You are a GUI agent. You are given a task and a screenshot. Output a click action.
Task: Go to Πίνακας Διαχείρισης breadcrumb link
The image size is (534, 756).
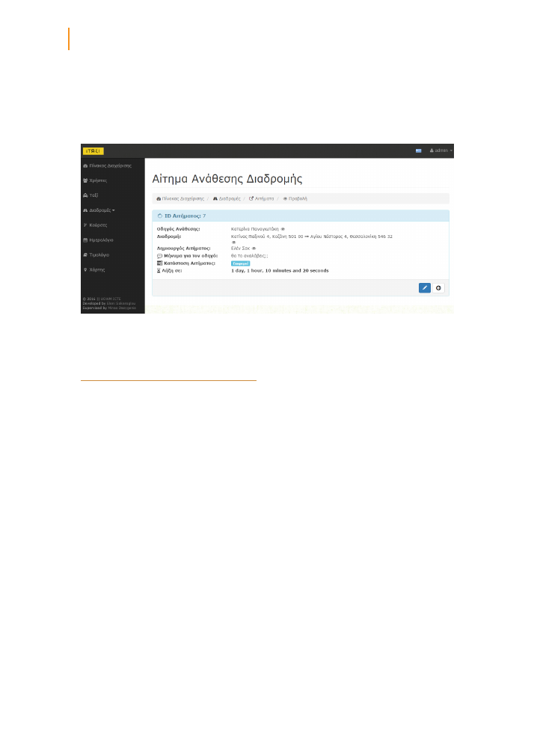[x=180, y=198]
